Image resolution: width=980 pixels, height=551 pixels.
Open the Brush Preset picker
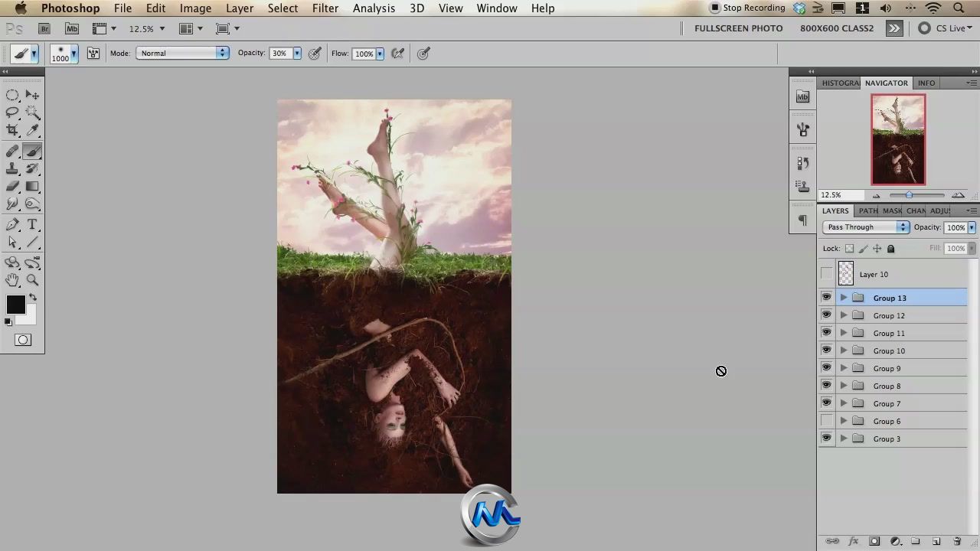(x=64, y=54)
